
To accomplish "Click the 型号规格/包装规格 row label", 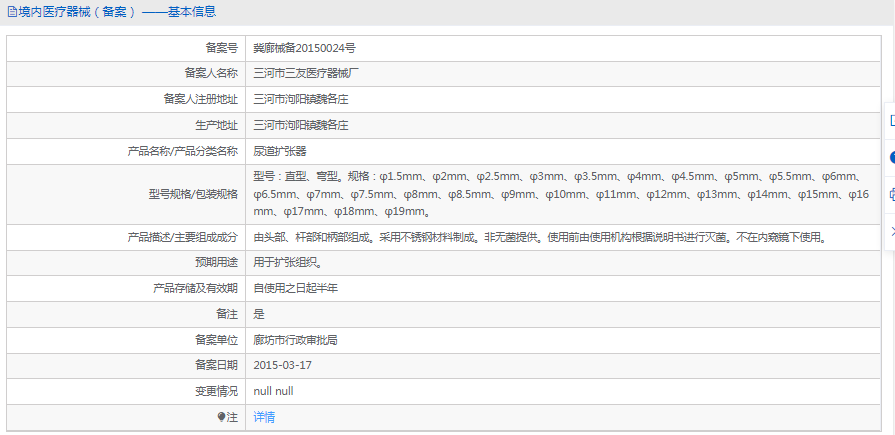I will pyautogui.click(x=193, y=195).
